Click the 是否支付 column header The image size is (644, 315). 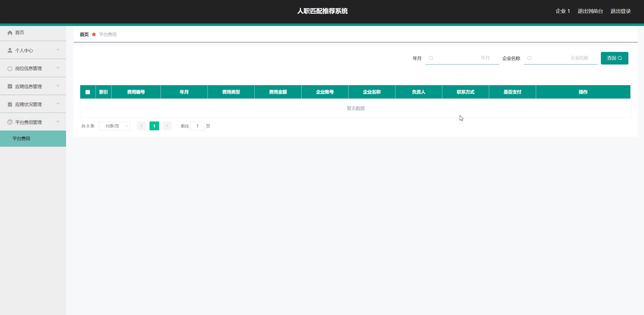512,92
